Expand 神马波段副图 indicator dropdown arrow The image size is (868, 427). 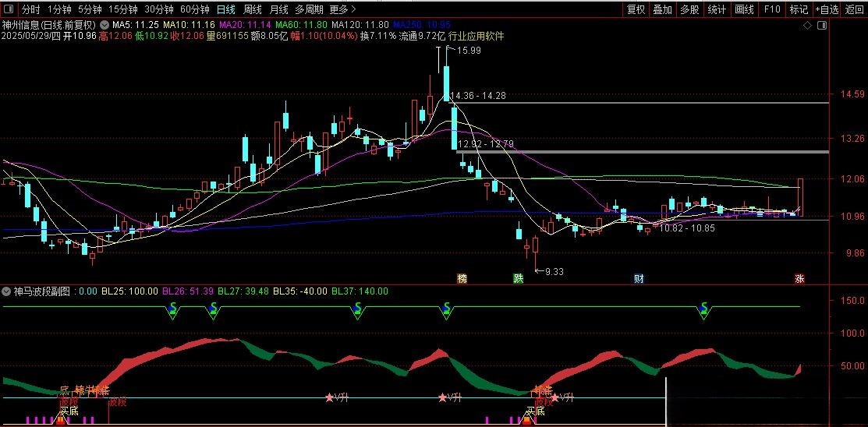pyautogui.click(x=7, y=291)
